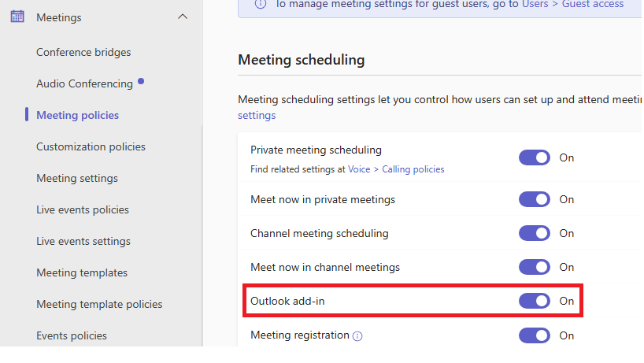This screenshot has width=644, height=363.
Task: Open Customization policies menu item
Action: coord(91,146)
